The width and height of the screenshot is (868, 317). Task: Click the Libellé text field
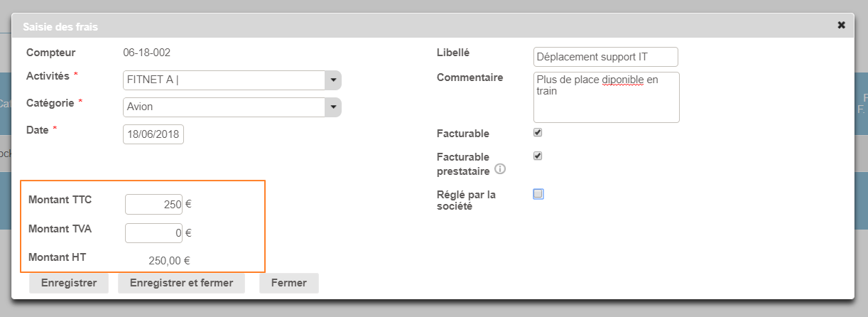605,57
